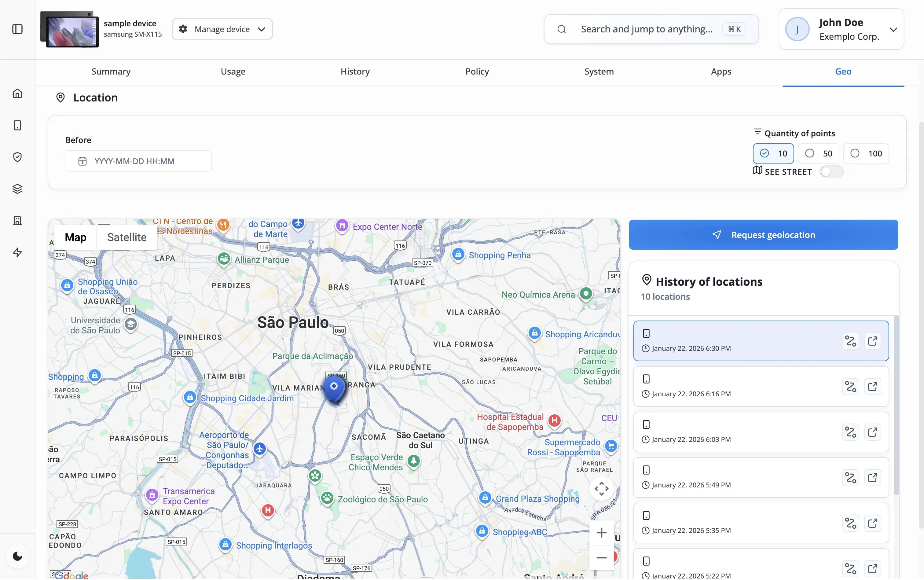Select the Devices sidebar icon
924x580 pixels.
coord(17,125)
